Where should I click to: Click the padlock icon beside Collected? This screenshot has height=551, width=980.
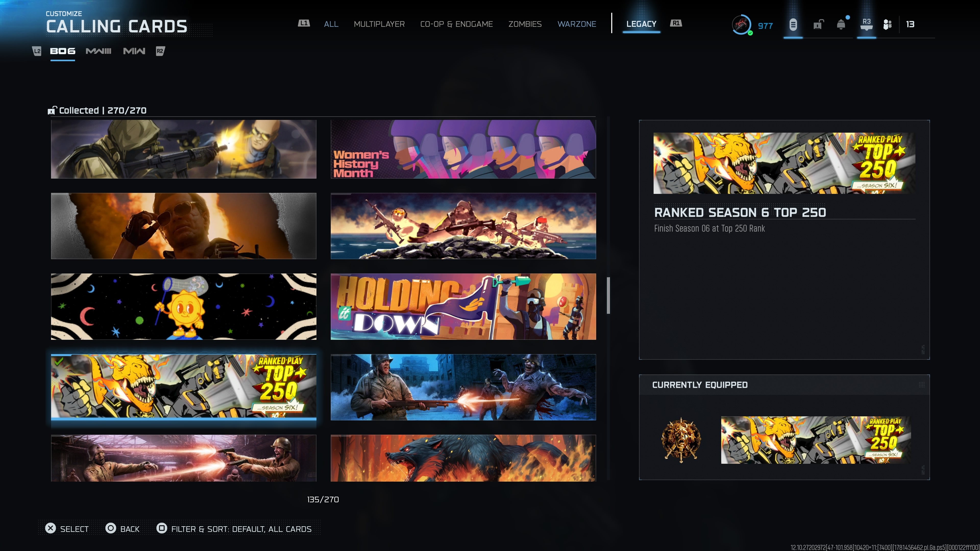coord(52,110)
